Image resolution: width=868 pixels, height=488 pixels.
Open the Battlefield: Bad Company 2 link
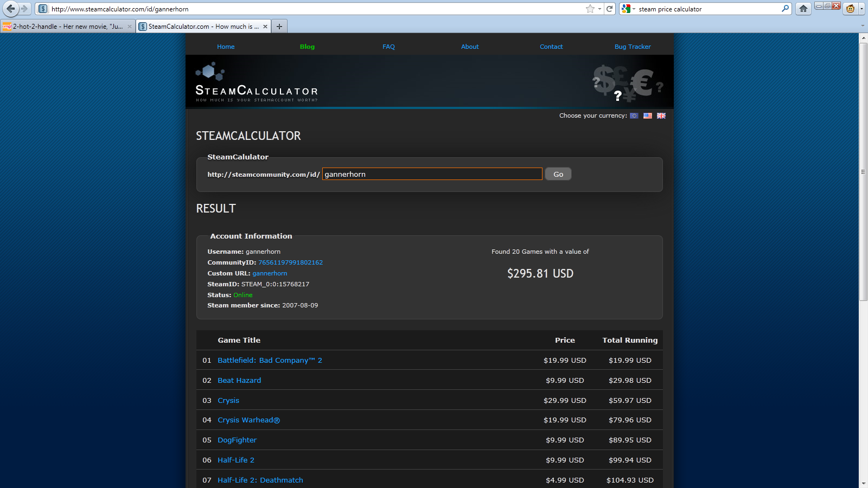pyautogui.click(x=270, y=361)
